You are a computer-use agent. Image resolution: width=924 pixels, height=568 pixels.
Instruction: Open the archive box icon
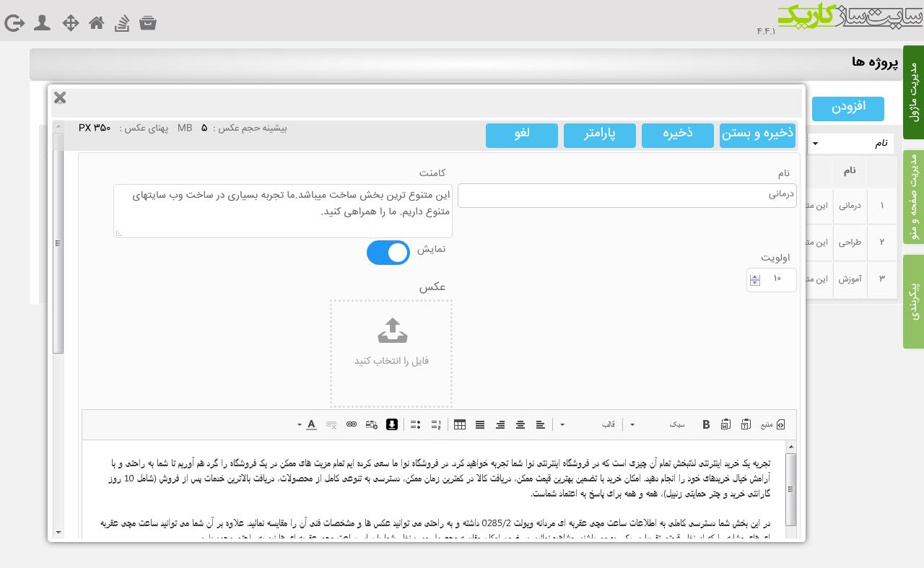(x=148, y=22)
